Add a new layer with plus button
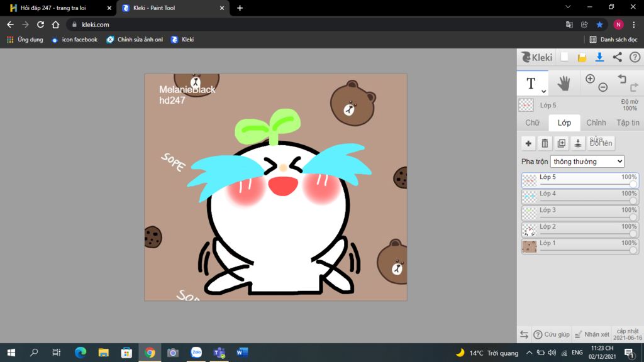 (x=528, y=143)
